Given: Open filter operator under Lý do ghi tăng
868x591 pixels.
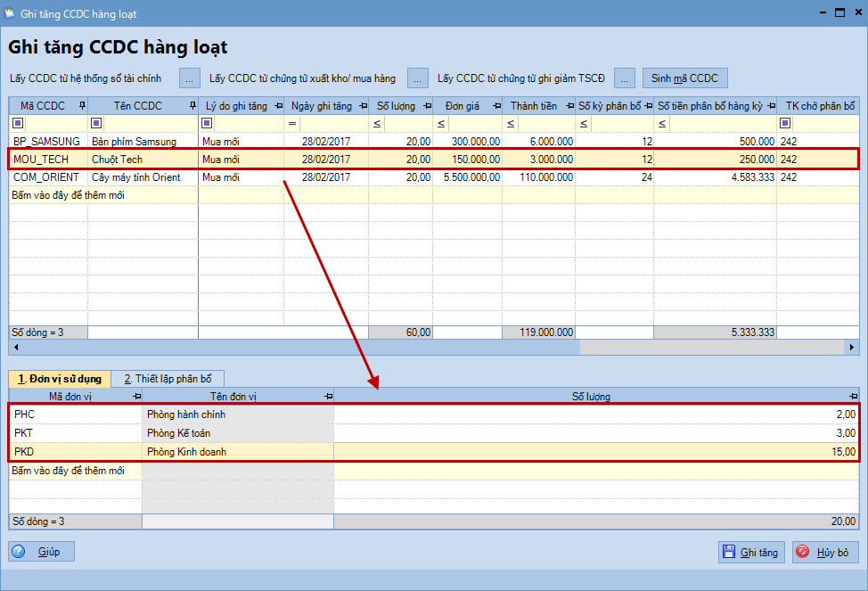Looking at the screenshot, I should point(207,123).
